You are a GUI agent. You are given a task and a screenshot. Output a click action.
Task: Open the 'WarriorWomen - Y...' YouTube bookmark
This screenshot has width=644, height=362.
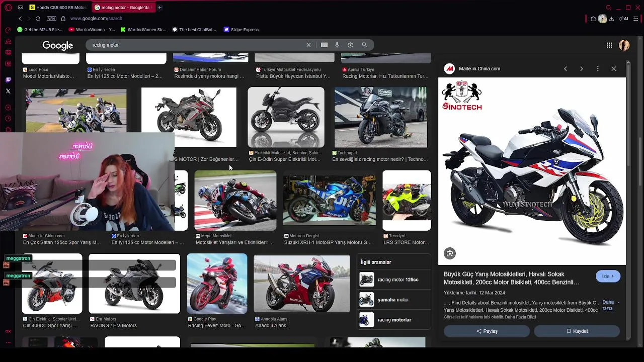coord(92,30)
